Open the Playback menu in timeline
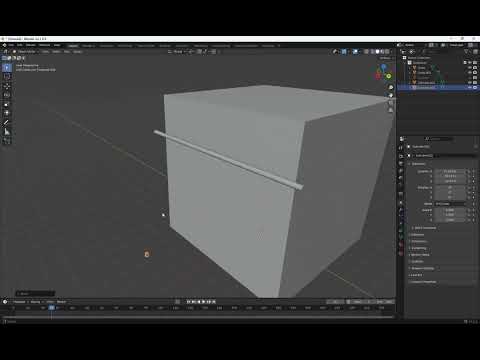The image size is (480, 360). (x=19, y=302)
